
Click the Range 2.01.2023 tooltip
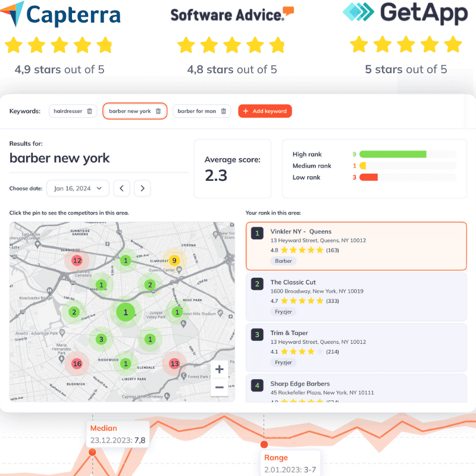click(290, 464)
